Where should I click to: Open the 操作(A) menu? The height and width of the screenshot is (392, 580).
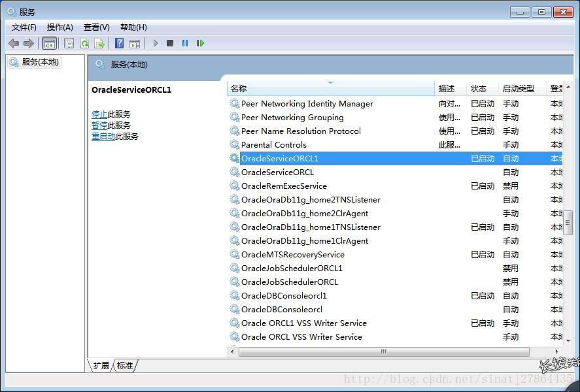pos(60,27)
